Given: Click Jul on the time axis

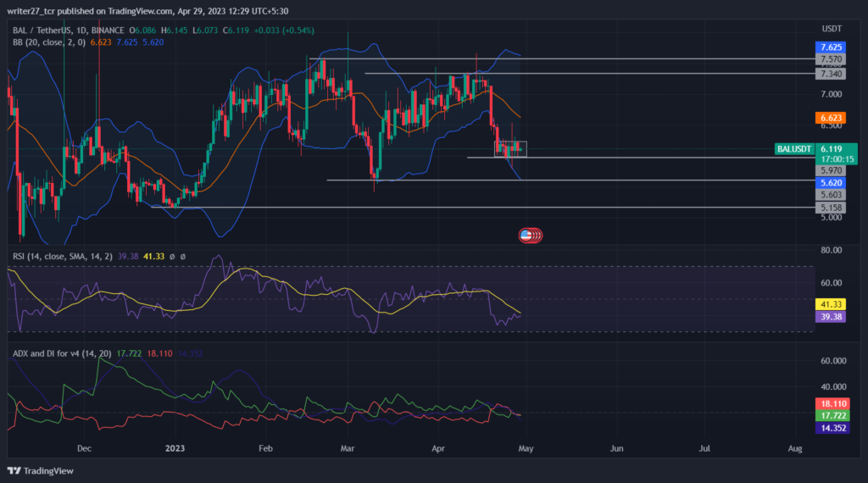Looking at the screenshot, I should pos(704,449).
